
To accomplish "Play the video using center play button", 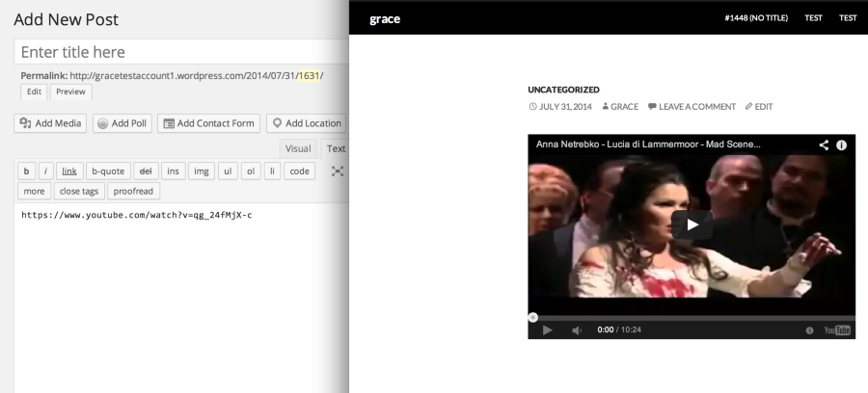I will pyautogui.click(x=692, y=225).
